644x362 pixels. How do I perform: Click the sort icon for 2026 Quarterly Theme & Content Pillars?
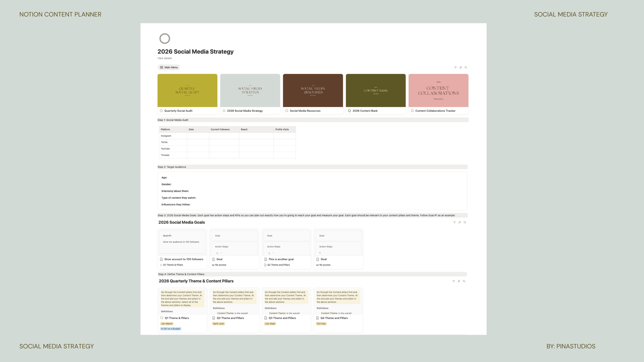point(459,281)
